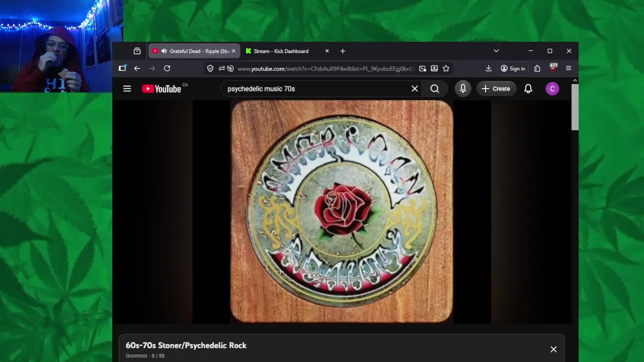Open the purple C account avatar
Image resolution: width=644 pixels, height=362 pixels.
552,88
